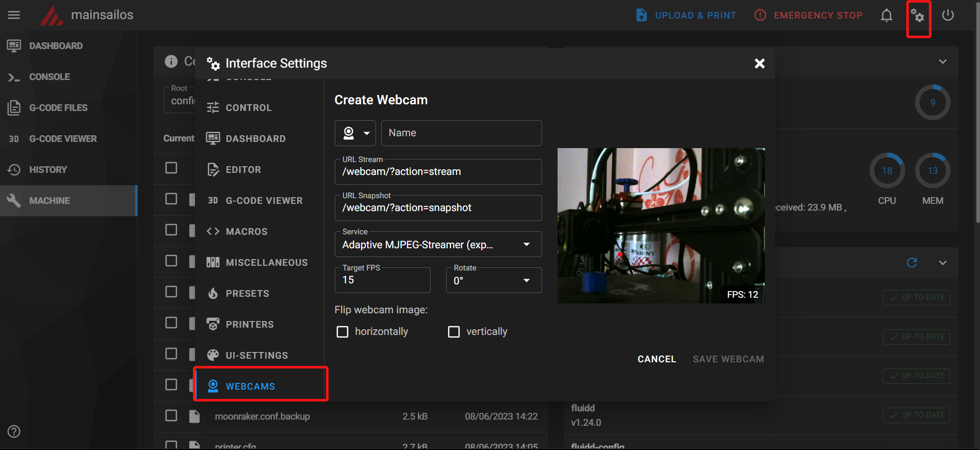This screenshot has height=450, width=980.
Task: Open G-Code Viewer in main sidebar
Action: click(x=69, y=139)
